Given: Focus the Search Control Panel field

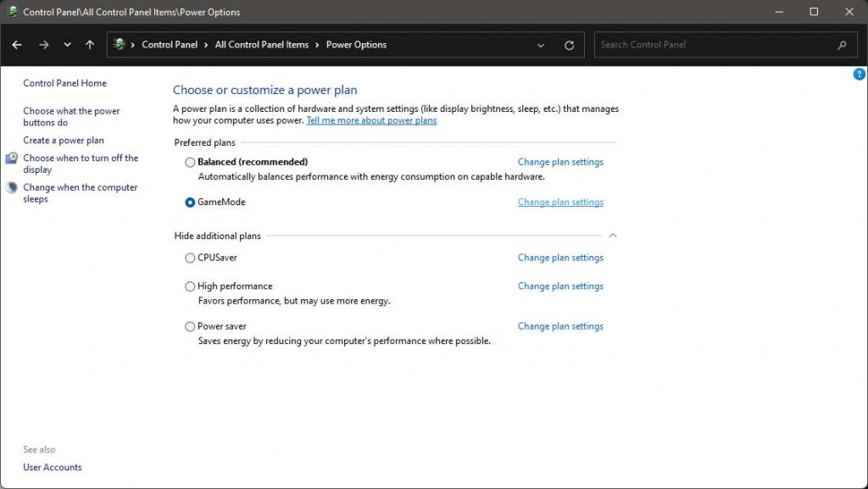Looking at the screenshot, I should point(726,45).
